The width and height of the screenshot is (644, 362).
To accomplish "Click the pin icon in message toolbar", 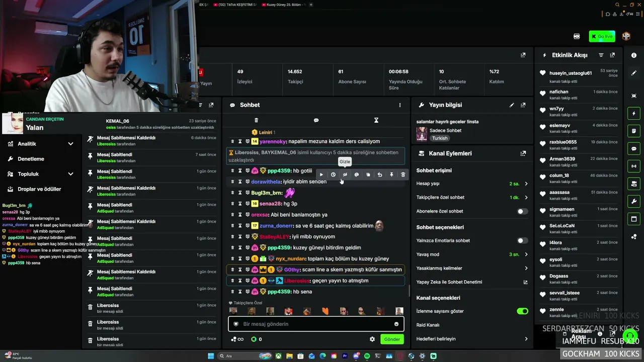I will click(391, 174).
